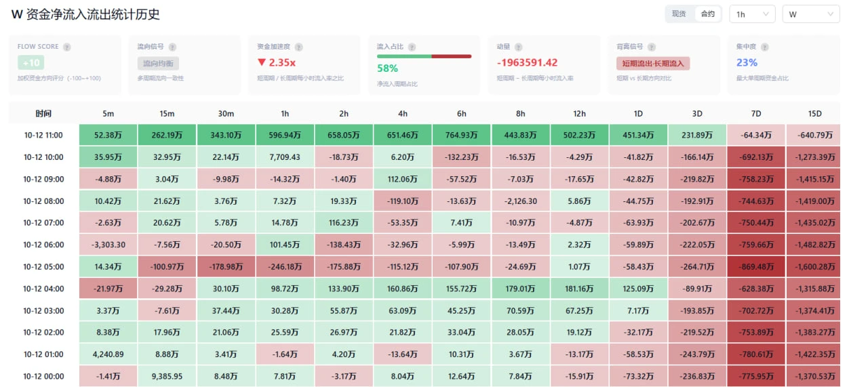The height and width of the screenshot is (387, 868).
Task: Click the 4h column header
Action: [403, 113]
